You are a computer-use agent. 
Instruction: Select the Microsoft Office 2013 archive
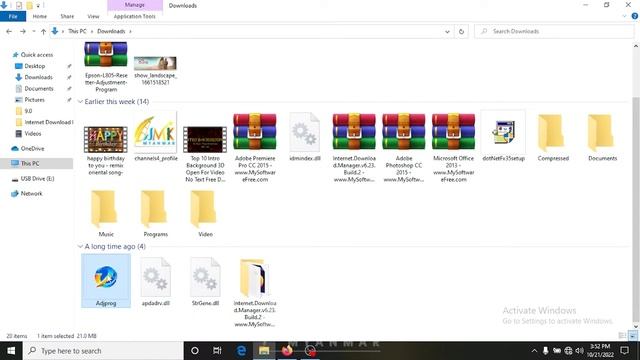pyautogui.click(x=453, y=148)
